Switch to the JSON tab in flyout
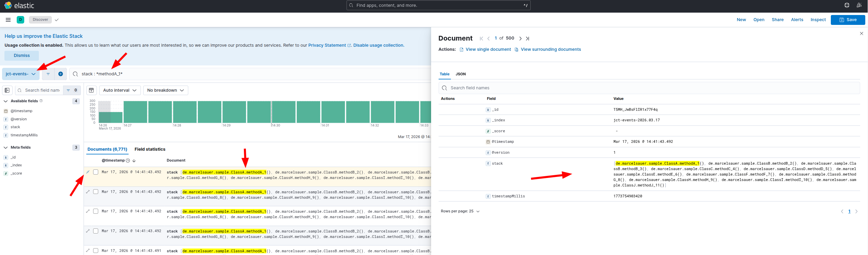 [x=461, y=74]
